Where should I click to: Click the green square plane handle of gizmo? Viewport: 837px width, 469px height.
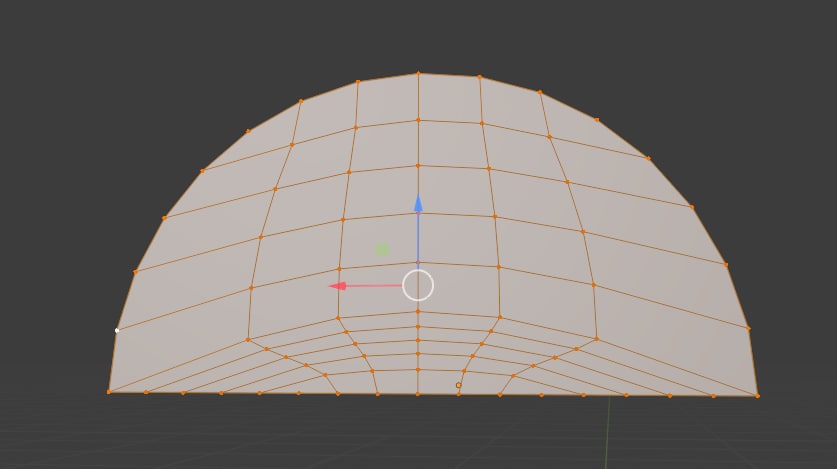(382, 249)
